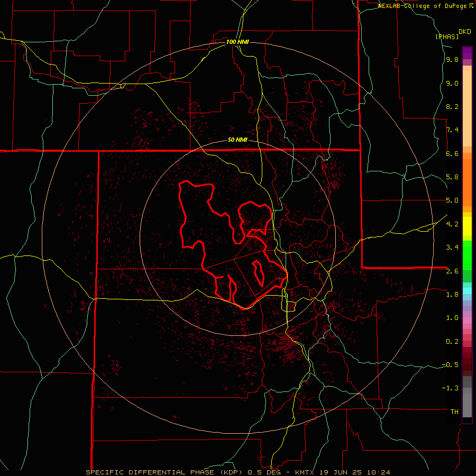Click the 19 JUN 25 date text

pyautogui.click(x=341, y=472)
